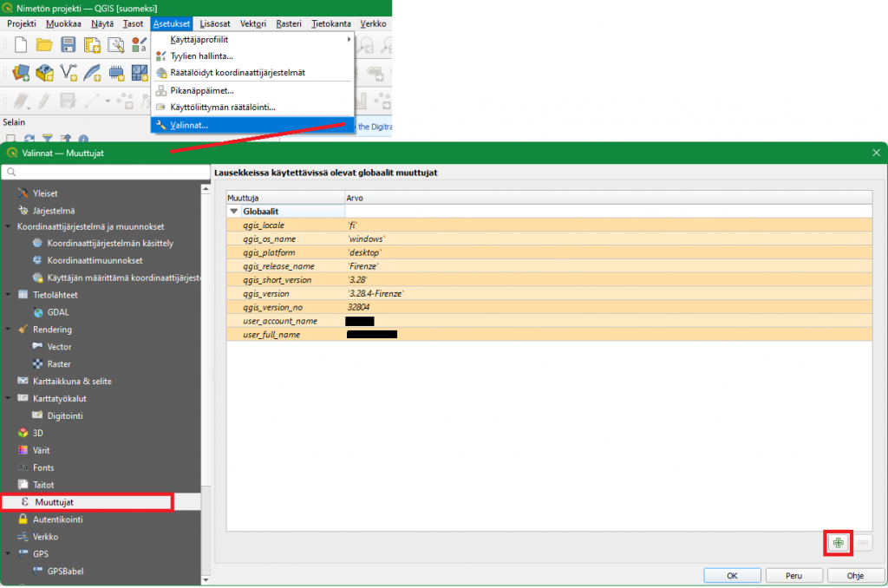Screen dimensions: 888x588
Task: Open the Autentikointi settings page
Action: tap(58, 519)
